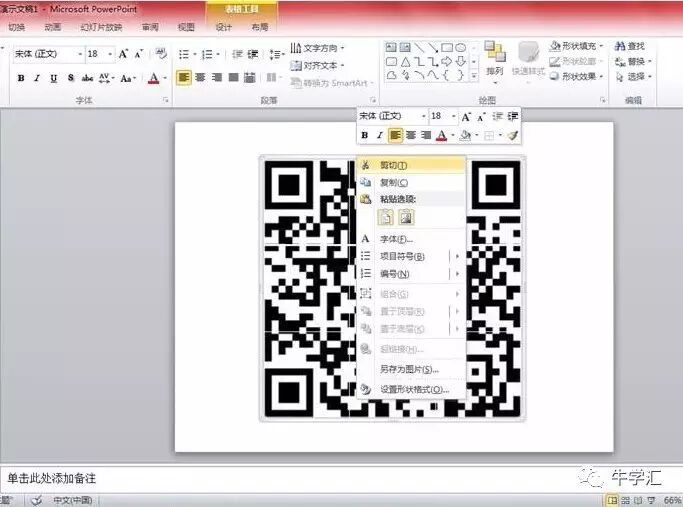Switch to the 布局 (Layout) table tools tab
683x507 pixels.
pyautogui.click(x=260, y=27)
